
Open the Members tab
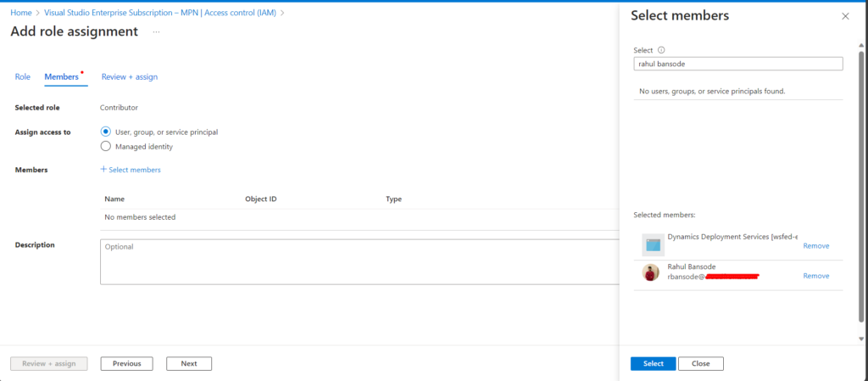point(63,77)
